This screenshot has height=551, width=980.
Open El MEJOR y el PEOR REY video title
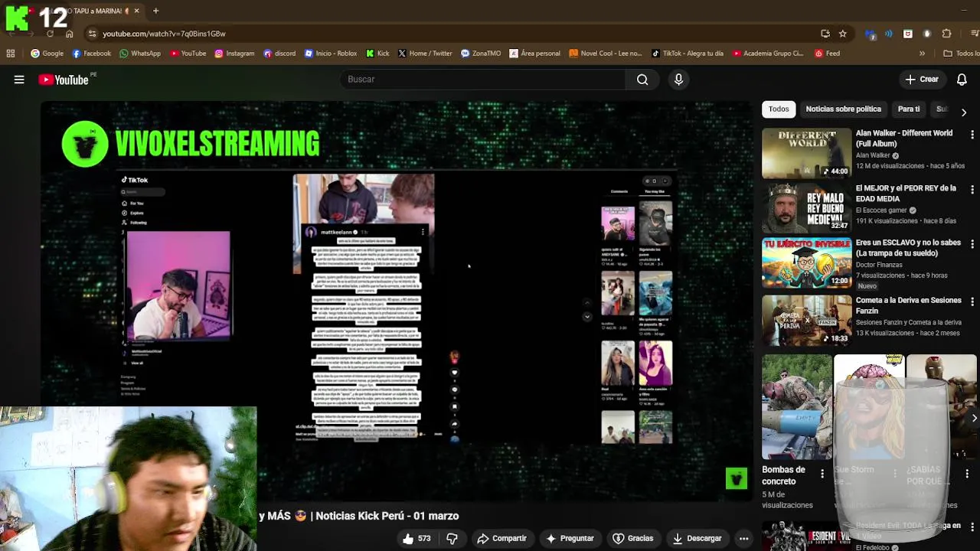(906, 193)
